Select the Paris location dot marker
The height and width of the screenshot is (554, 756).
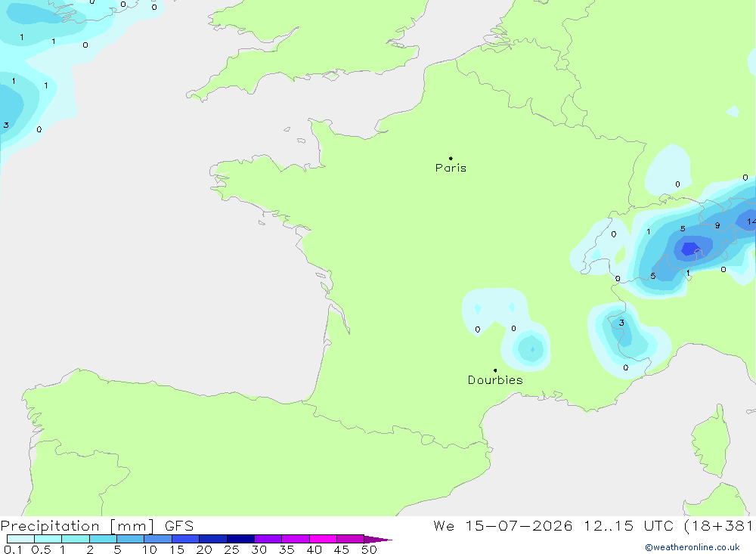(451, 158)
